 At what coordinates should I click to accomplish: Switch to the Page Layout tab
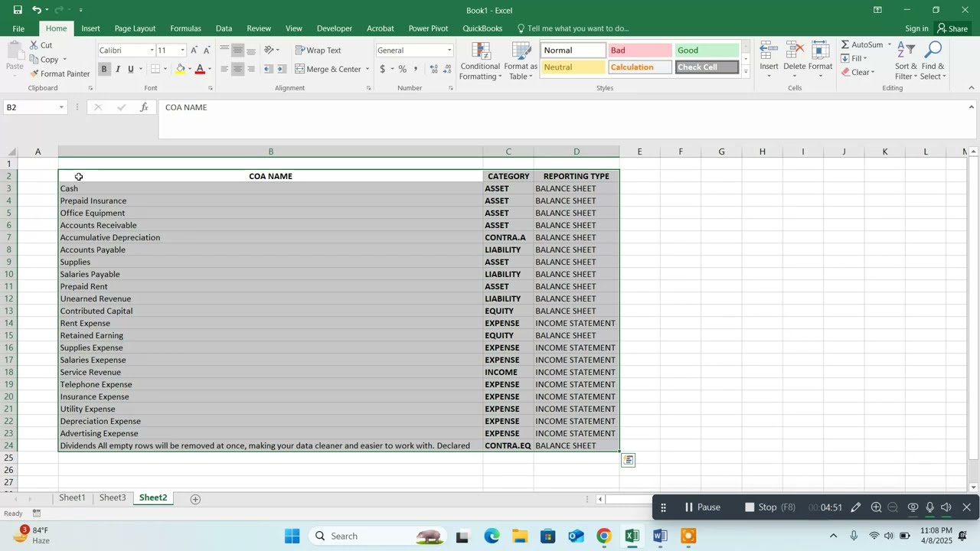coord(135,28)
